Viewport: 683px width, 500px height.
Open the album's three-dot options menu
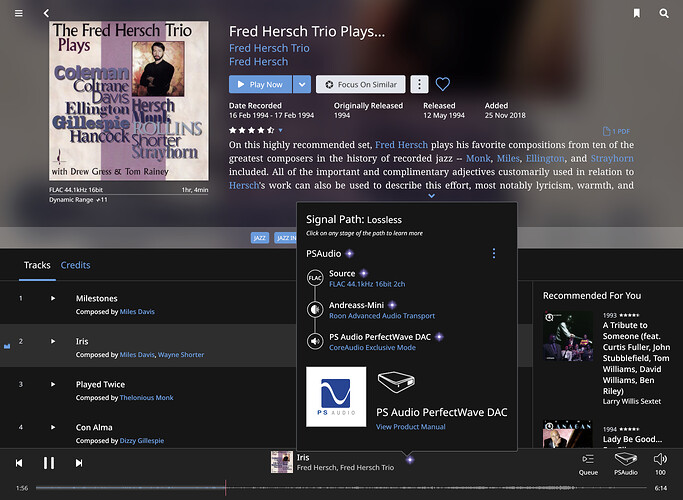click(x=419, y=84)
